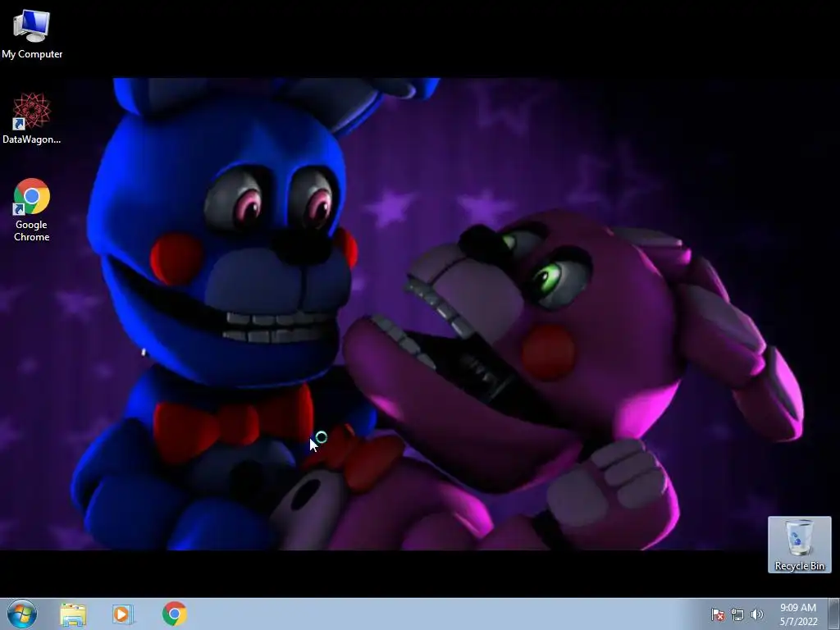
Task: Select the Google Chrome desktop shortcut
Action: [x=32, y=209]
